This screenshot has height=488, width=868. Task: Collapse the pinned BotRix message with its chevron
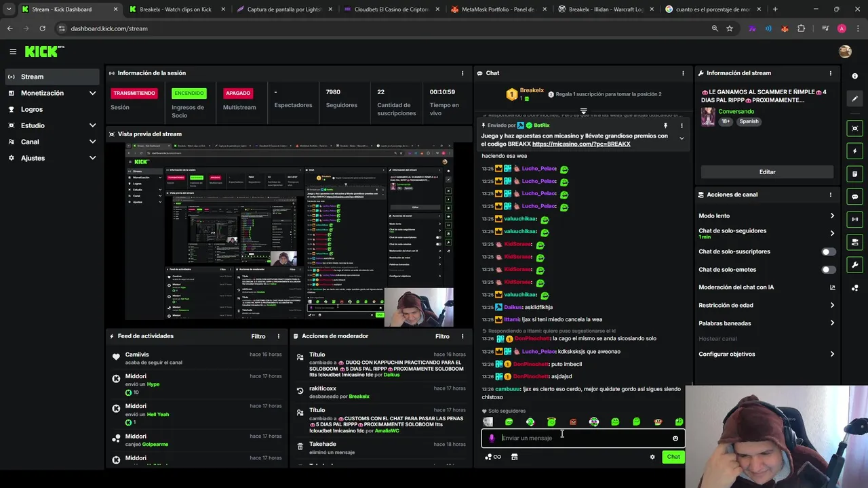pos(682,139)
